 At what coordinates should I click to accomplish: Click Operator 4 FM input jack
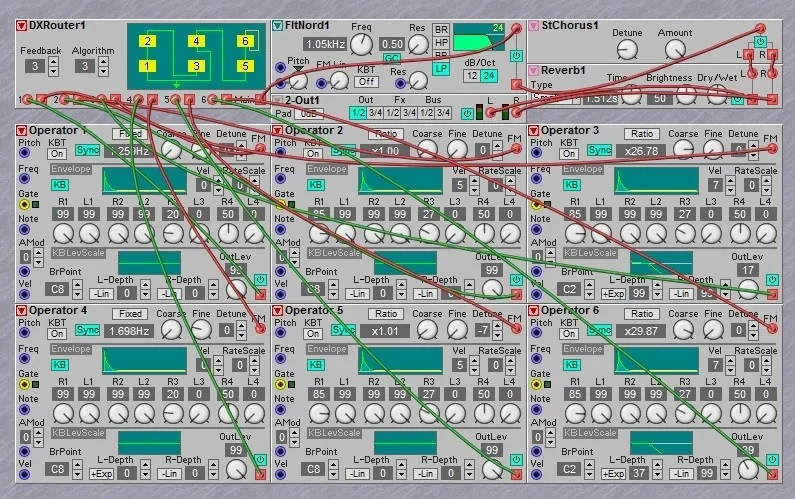[260, 329]
